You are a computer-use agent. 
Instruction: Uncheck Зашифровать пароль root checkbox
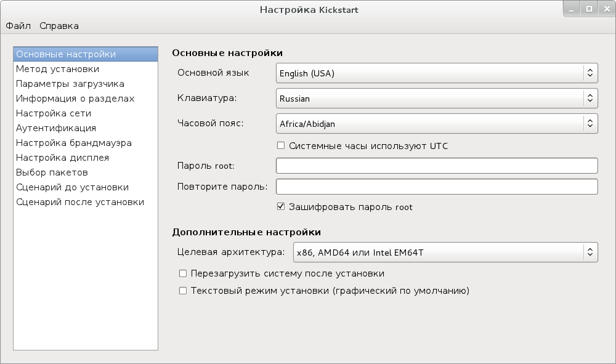[281, 207]
